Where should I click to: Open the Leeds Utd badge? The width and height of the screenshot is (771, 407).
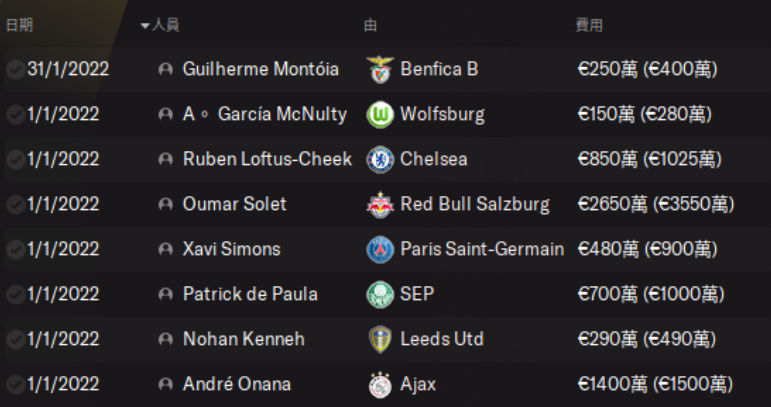(x=380, y=340)
